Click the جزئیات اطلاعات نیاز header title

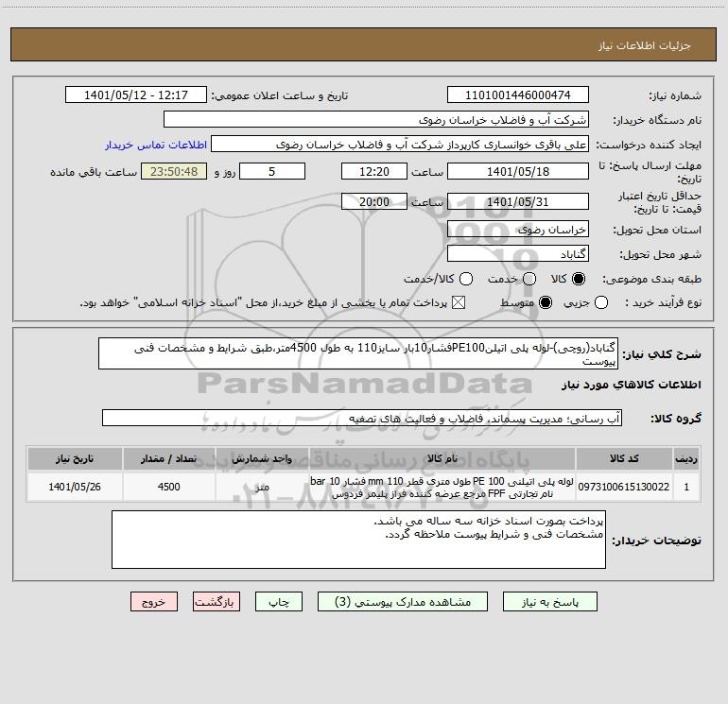(x=645, y=45)
